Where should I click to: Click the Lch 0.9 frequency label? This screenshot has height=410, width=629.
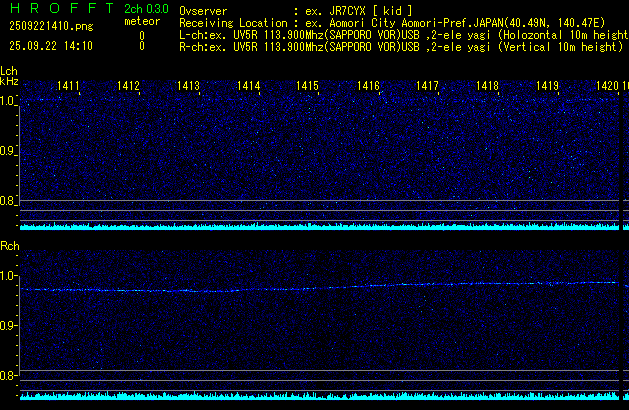(8, 152)
